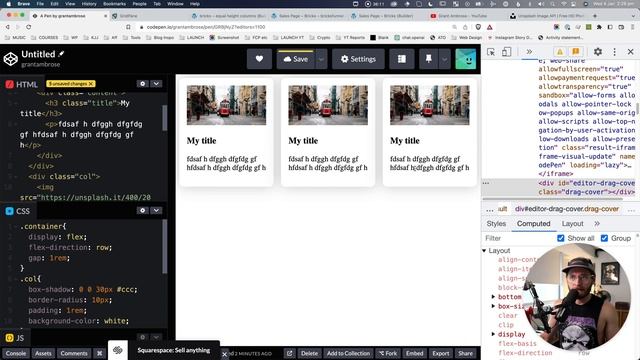The width and height of the screenshot is (640, 360).
Task: Open the History menu in menu bar
Action: coord(89,4)
